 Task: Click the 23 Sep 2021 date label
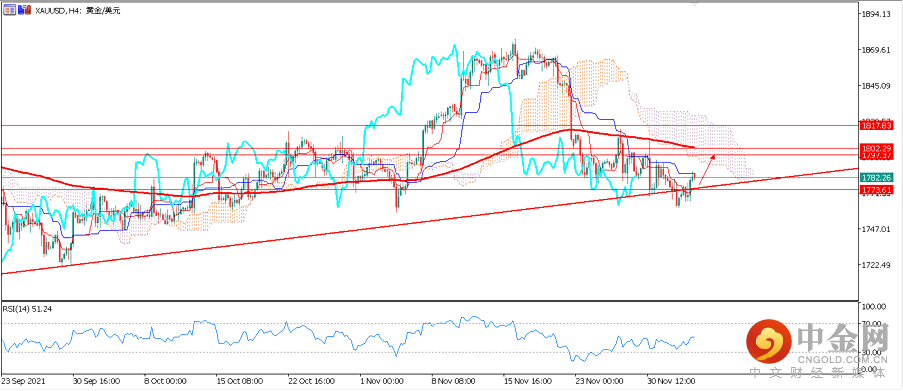coord(22,381)
